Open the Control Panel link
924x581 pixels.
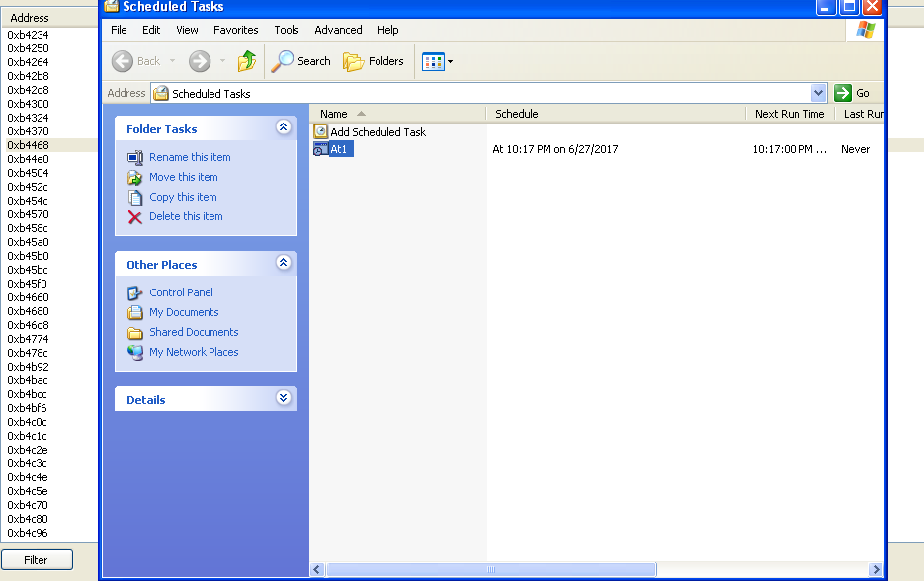pos(181,292)
